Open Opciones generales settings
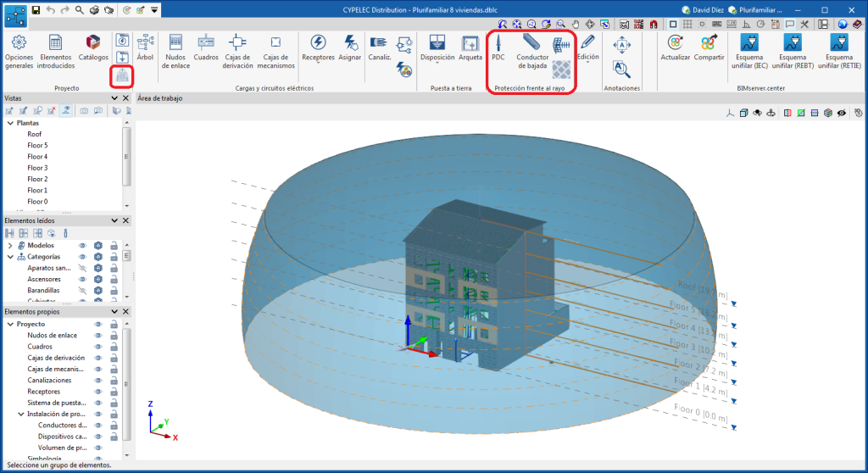868x473 pixels. (x=19, y=52)
